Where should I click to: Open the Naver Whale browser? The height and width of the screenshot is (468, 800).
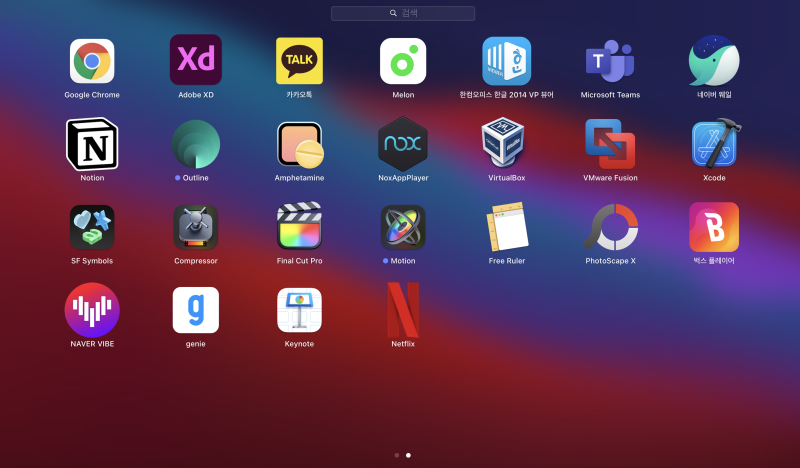click(x=714, y=61)
